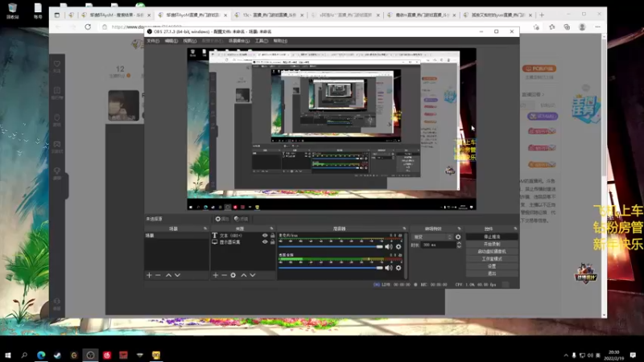Adjust the Mic/Aux volume slider
Image resolution: width=644 pixels, height=362 pixels.
(x=331, y=247)
